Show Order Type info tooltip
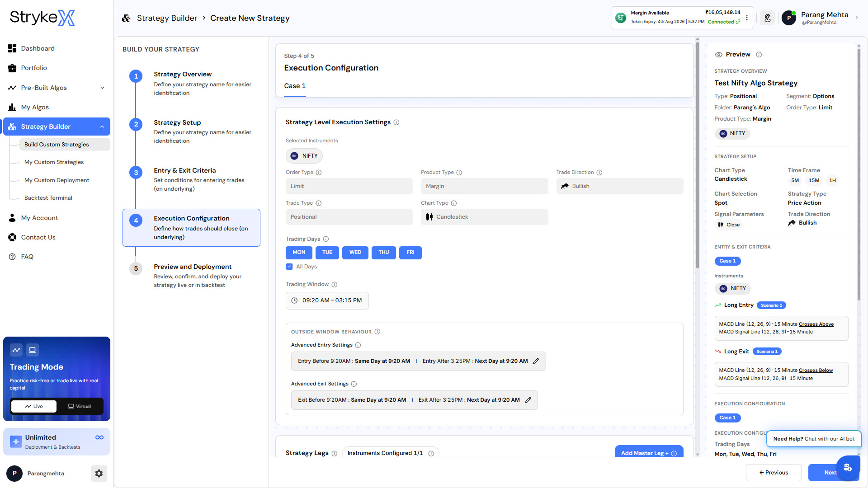This screenshot has height=488, width=868. click(319, 173)
